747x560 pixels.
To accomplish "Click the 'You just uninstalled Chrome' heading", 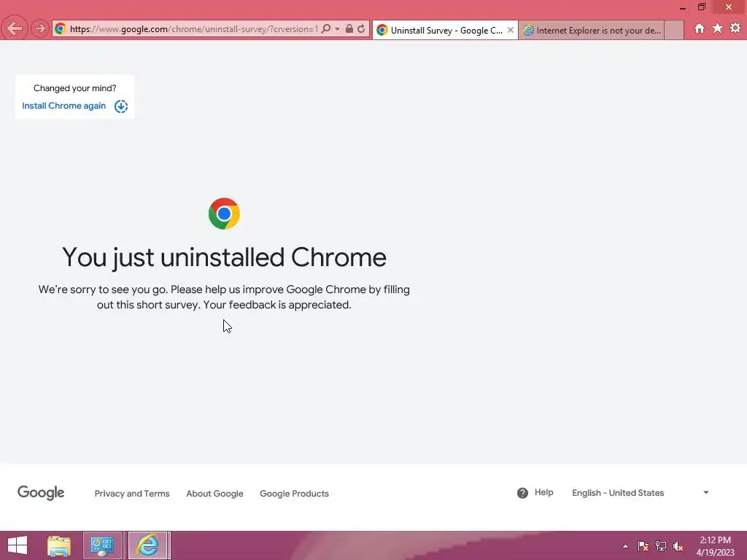I will click(x=224, y=257).
